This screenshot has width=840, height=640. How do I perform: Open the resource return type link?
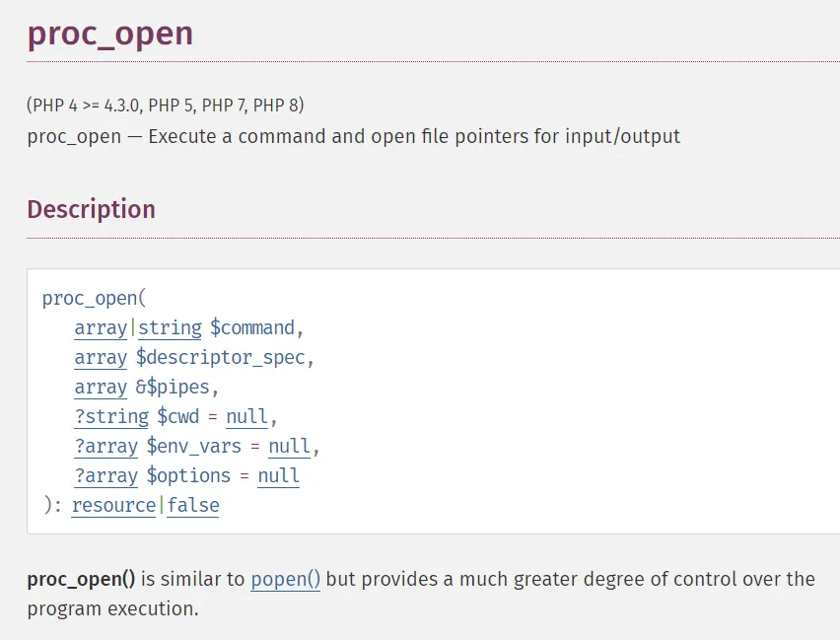click(113, 505)
